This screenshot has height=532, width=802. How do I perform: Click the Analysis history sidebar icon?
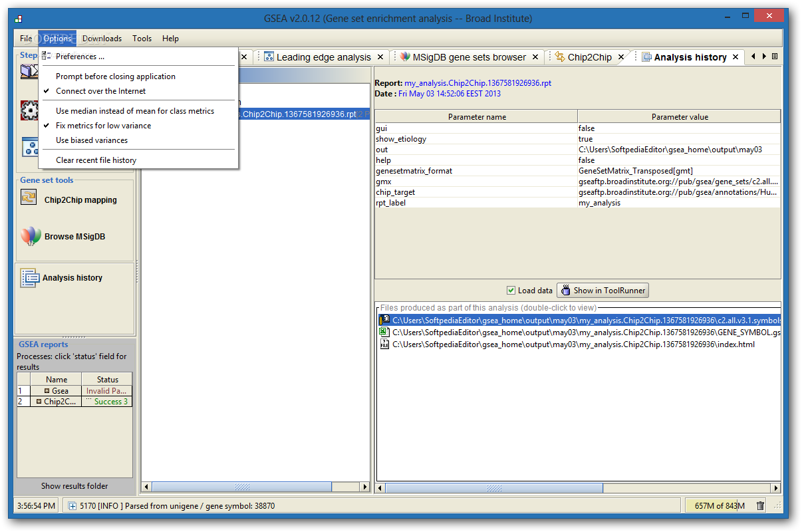tap(30, 278)
